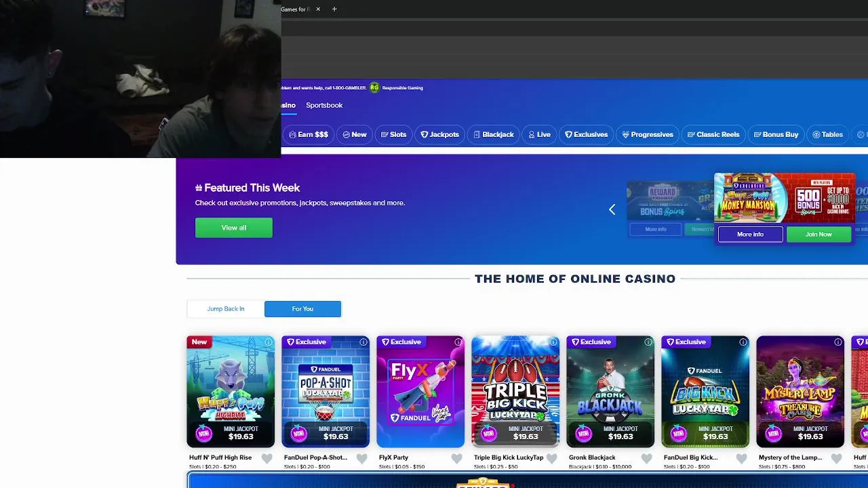Switch to the Jump Back In tab
The image size is (868, 488).
[226, 309]
